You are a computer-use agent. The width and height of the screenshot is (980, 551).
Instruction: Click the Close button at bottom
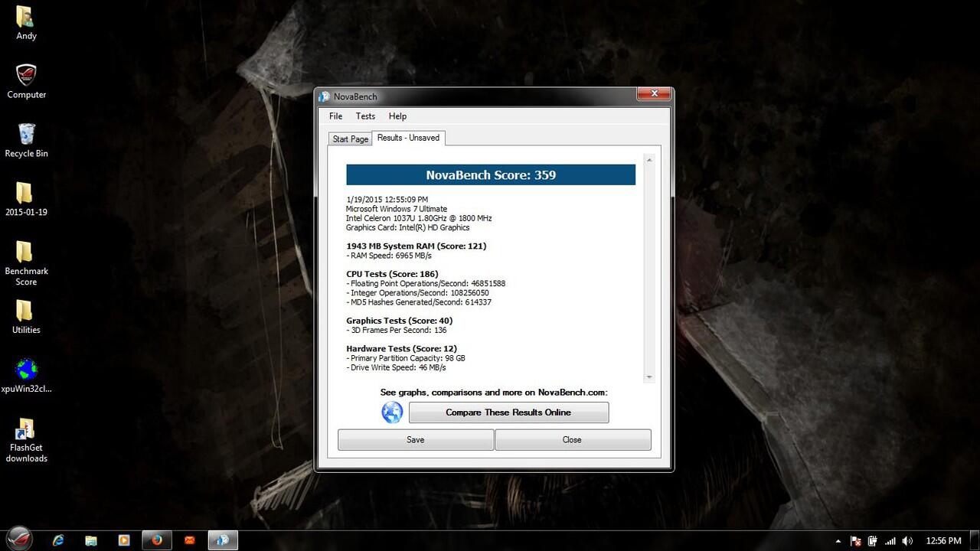pos(572,440)
